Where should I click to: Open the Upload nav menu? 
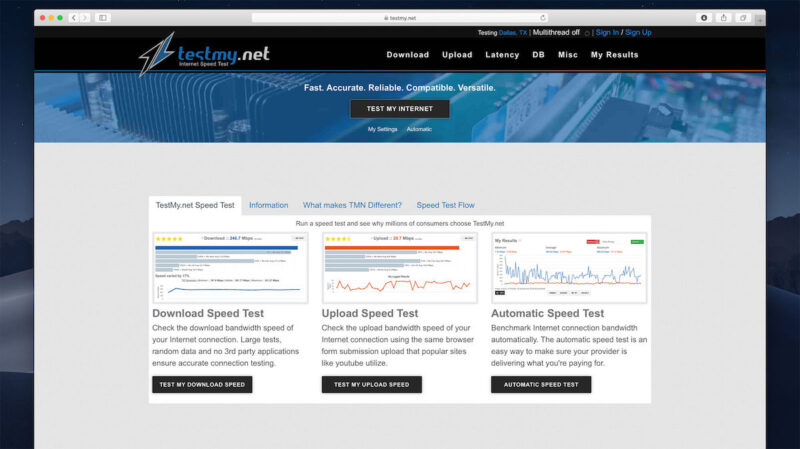(457, 55)
